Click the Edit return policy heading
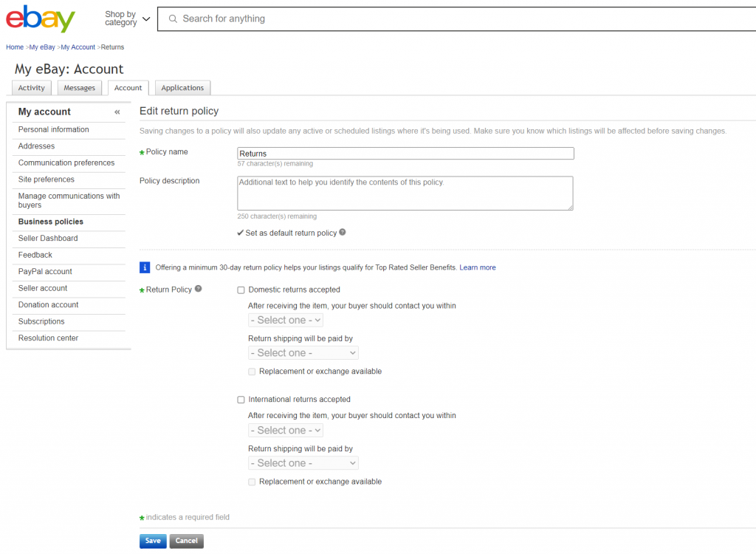 coord(179,111)
